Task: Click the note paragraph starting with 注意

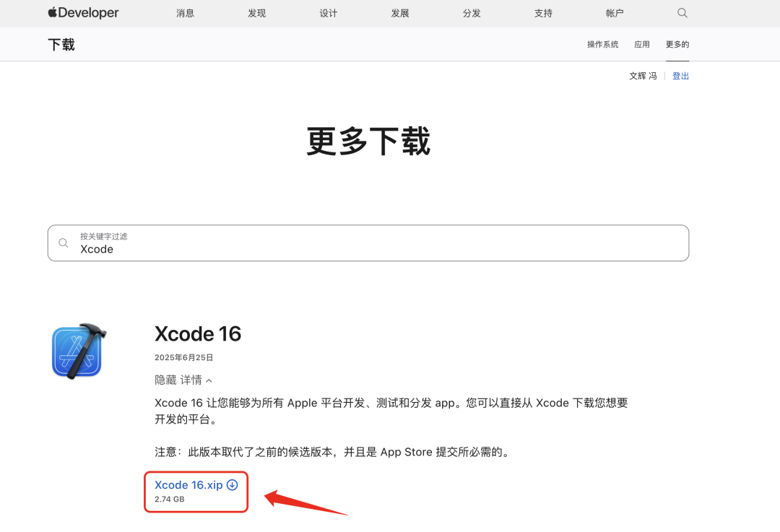Action: pos(333,452)
